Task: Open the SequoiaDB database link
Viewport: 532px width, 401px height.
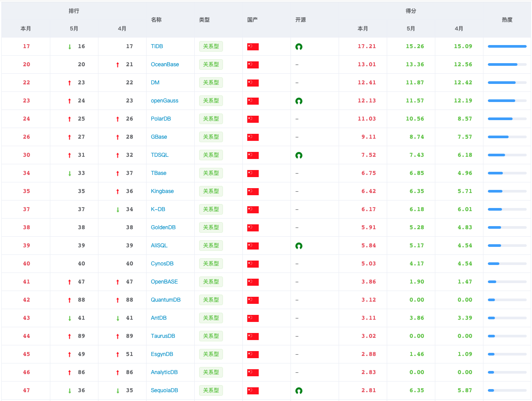Action: tap(165, 390)
